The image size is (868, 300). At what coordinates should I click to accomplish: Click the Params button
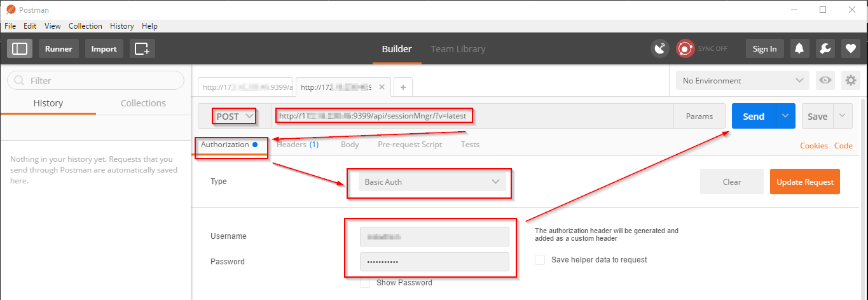pyautogui.click(x=699, y=116)
